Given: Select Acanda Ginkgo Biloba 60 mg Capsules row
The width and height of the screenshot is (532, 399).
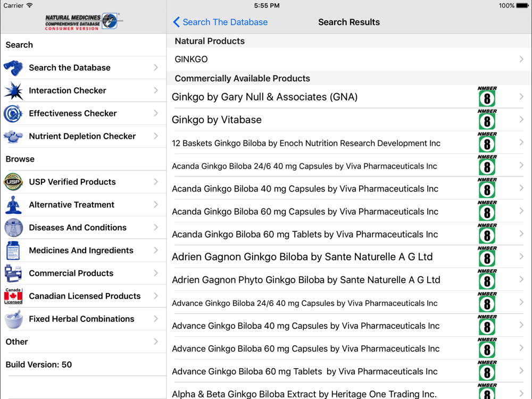Looking at the screenshot, I should [349, 211].
